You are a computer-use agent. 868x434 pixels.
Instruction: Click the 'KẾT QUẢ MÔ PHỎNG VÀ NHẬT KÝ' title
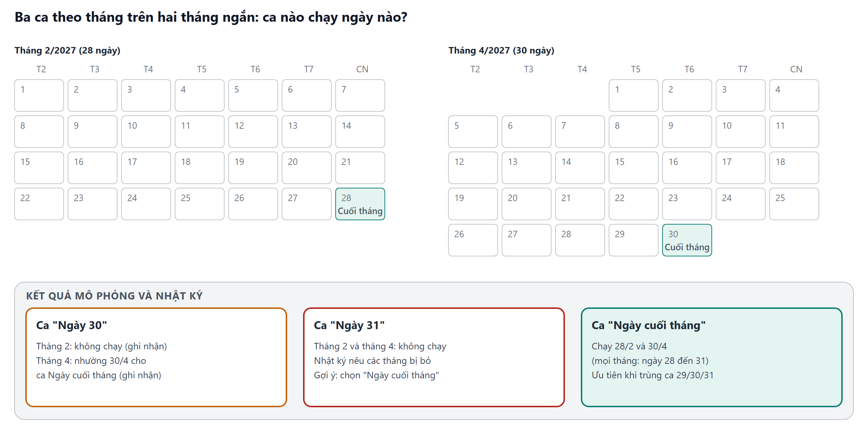pos(114,296)
